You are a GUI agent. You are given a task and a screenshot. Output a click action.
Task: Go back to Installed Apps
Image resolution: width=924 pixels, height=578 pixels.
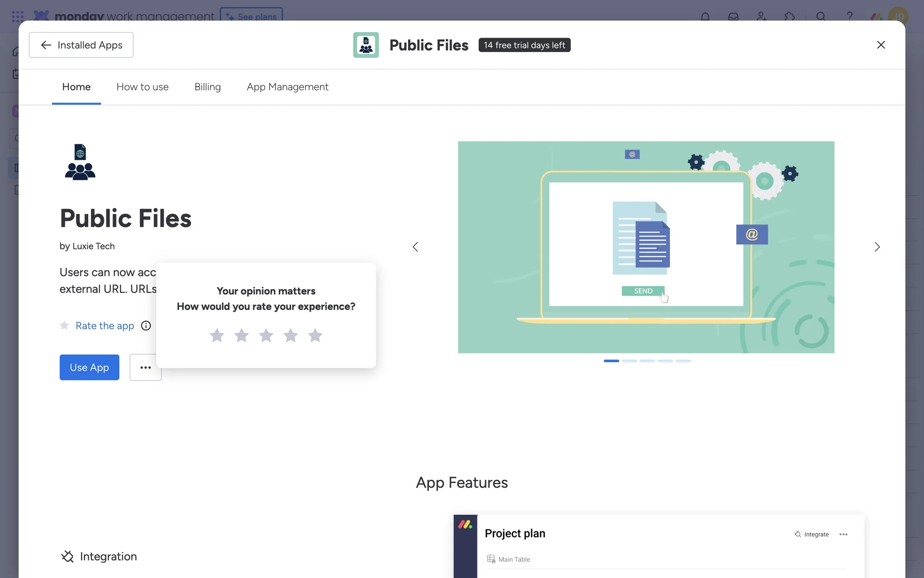pos(81,45)
